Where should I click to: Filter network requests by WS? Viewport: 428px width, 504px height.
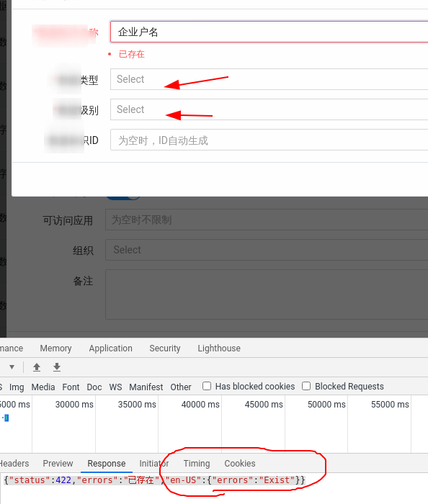115,387
